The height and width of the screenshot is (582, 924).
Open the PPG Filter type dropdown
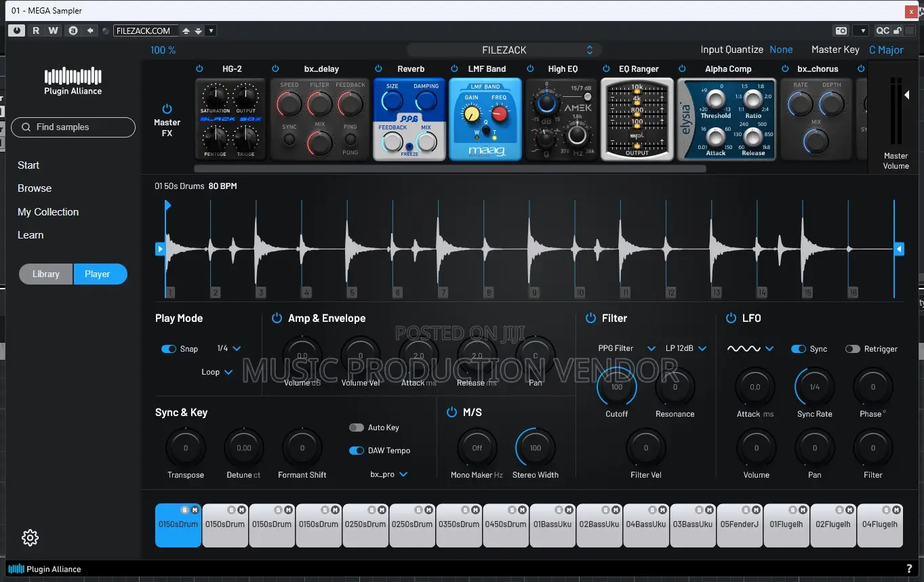tap(626, 348)
